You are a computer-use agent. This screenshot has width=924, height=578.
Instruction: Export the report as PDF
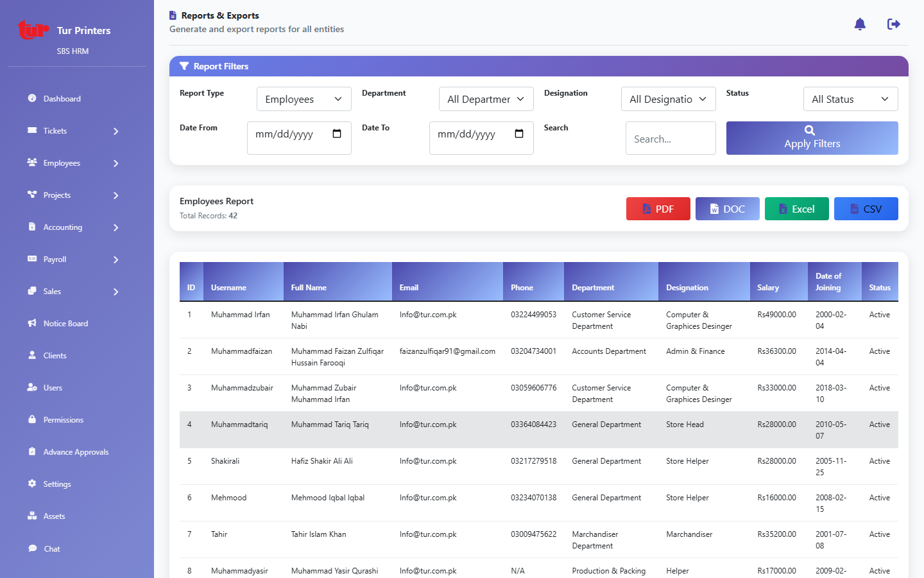click(658, 209)
